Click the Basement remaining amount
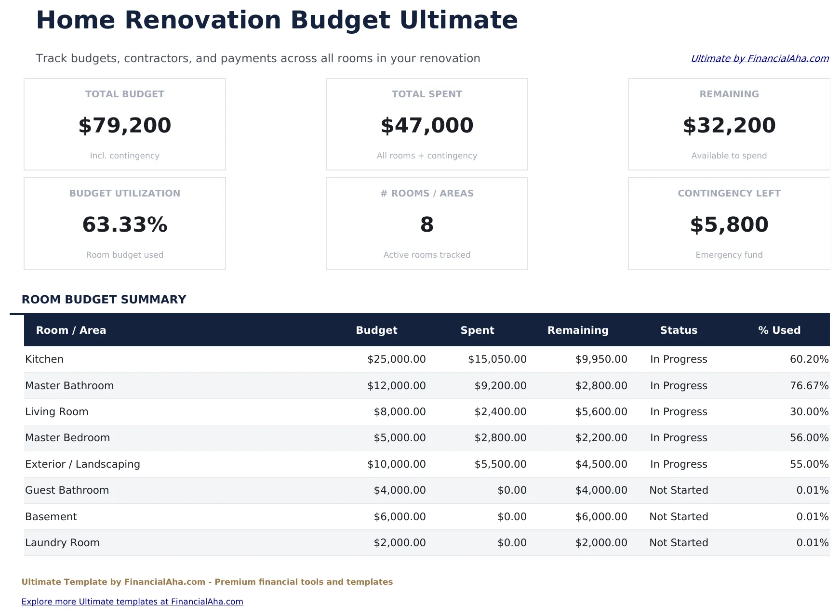Image resolution: width=840 pixels, height=616 pixels. click(x=601, y=516)
